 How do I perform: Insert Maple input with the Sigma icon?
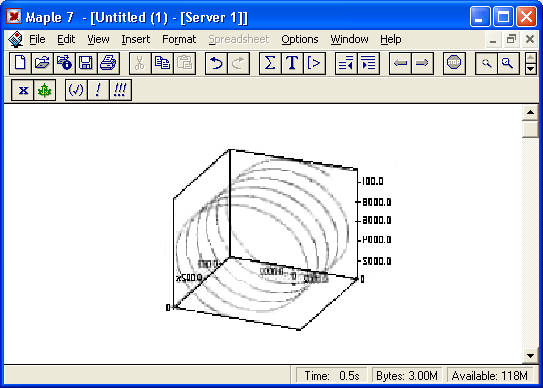[270, 63]
